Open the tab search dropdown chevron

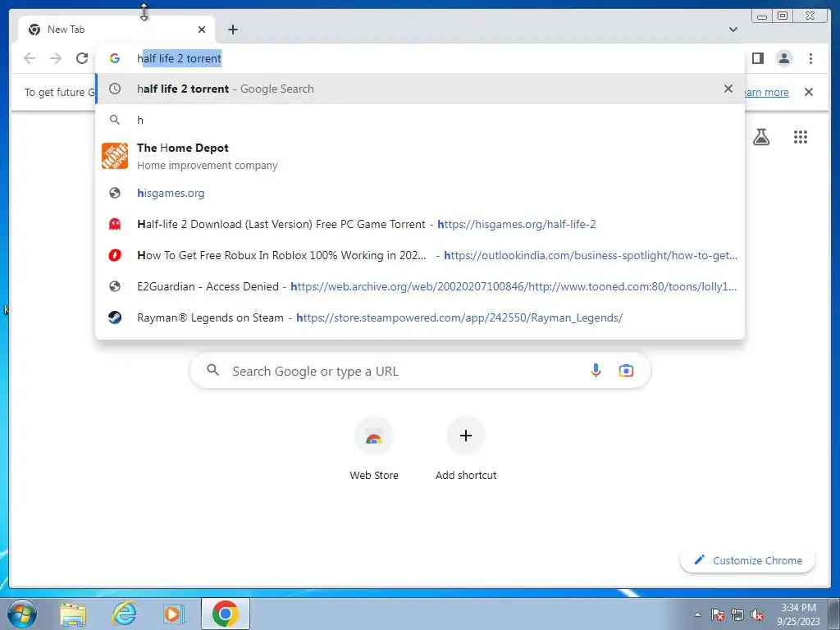click(733, 30)
